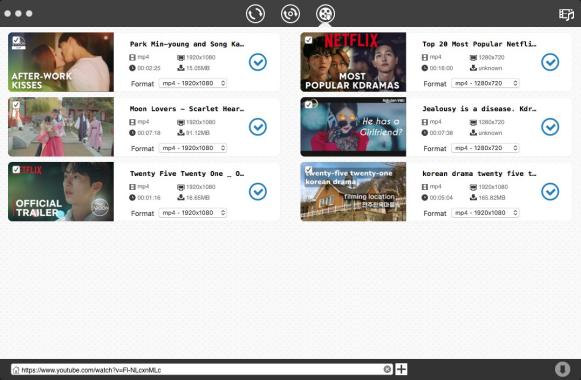Image resolution: width=581 pixels, height=380 pixels.
Task: Select title 'korean drama twenty five t…'
Action: [479, 174]
